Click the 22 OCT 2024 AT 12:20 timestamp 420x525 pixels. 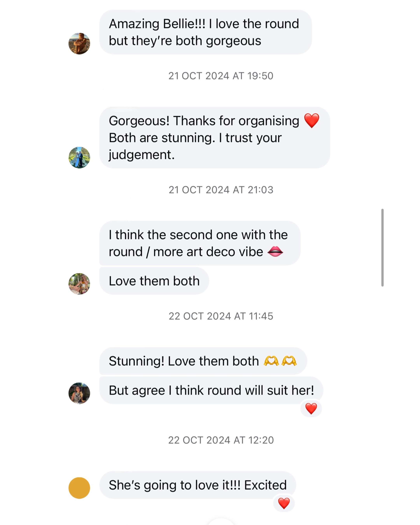pos(221,440)
